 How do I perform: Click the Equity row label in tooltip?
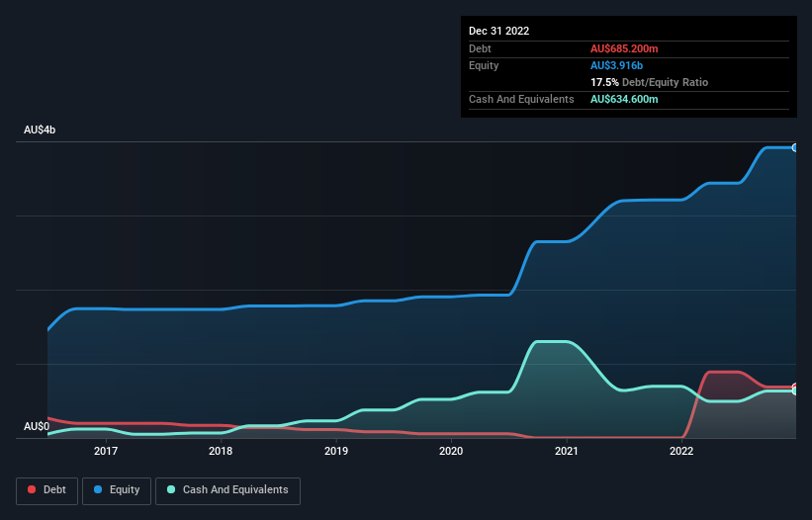coord(484,65)
